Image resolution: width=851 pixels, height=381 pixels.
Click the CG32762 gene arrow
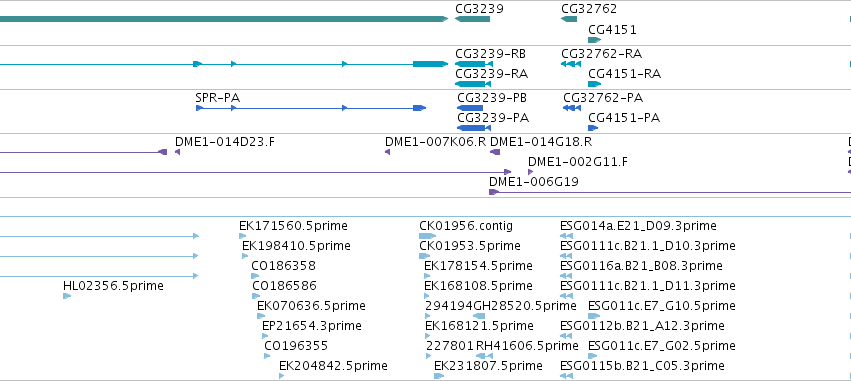(x=569, y=19)
